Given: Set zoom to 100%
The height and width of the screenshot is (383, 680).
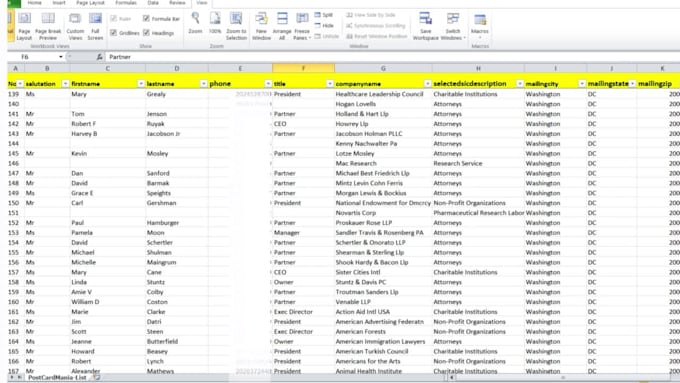Looking at the screenshot, I should click(215, 24).
